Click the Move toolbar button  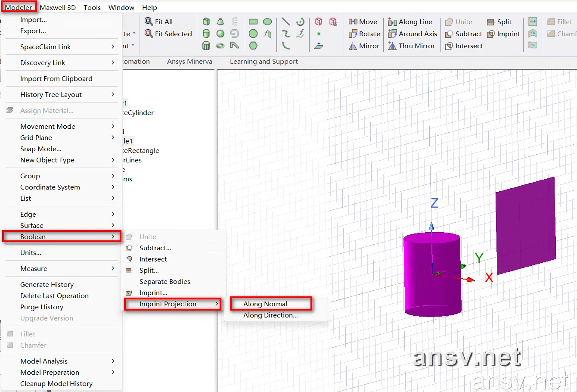[363, 22]
